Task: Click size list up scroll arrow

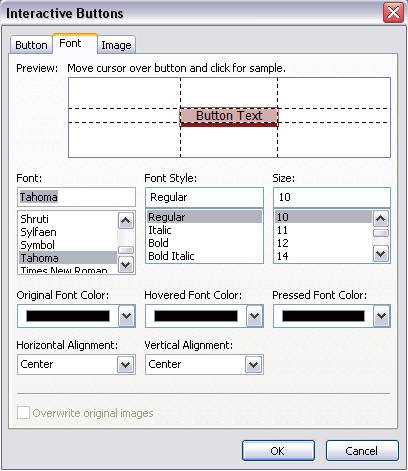Action: tap(381, 219)
